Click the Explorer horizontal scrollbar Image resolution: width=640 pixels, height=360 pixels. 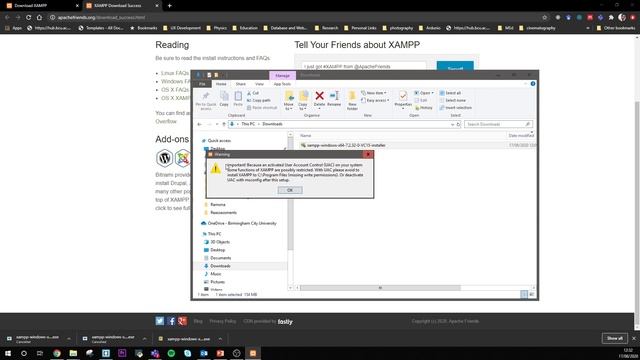tap(380, 288)
